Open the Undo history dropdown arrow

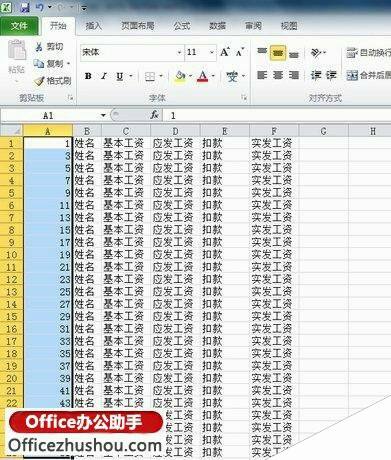50,7
